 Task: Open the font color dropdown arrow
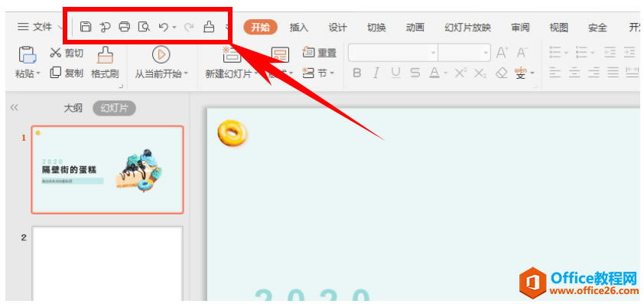(445, 74)
